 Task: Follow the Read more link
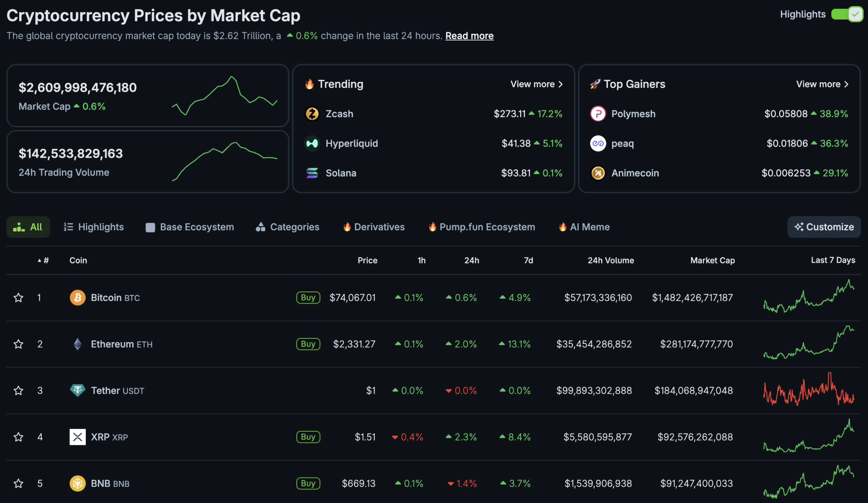pyautogui.click(x=469, y=36)
